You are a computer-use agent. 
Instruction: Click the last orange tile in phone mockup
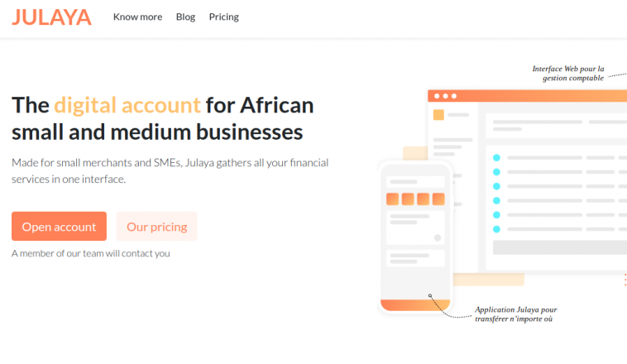click(438, 199)
